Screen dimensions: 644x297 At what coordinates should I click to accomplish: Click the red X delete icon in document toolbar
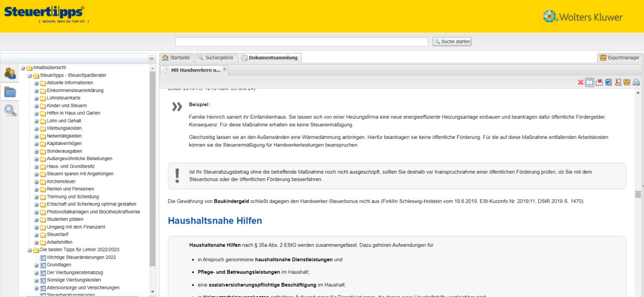click(x=580, y=83)
